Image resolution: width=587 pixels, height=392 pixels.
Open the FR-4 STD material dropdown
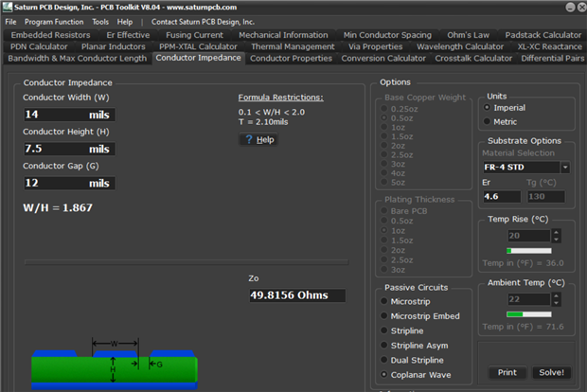tap(565, 167)
